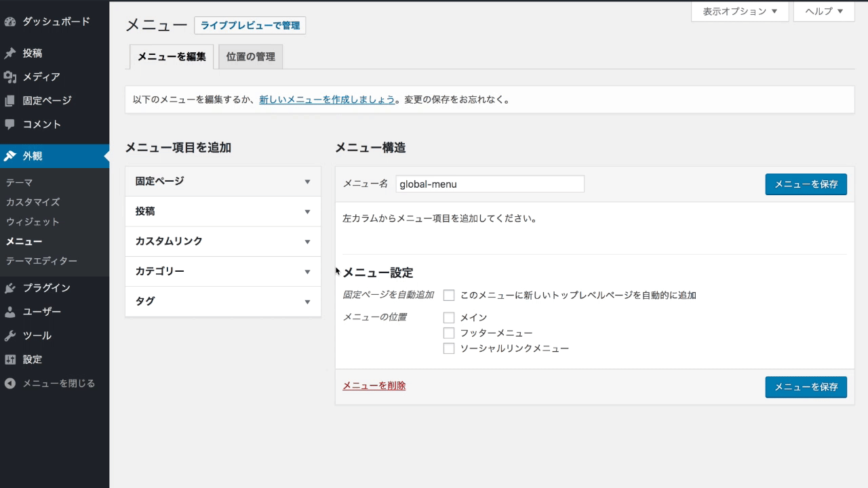This screenshot has height=488, width=868.
Task: Open Media via its sidebar icon
Action: point(9,77)
